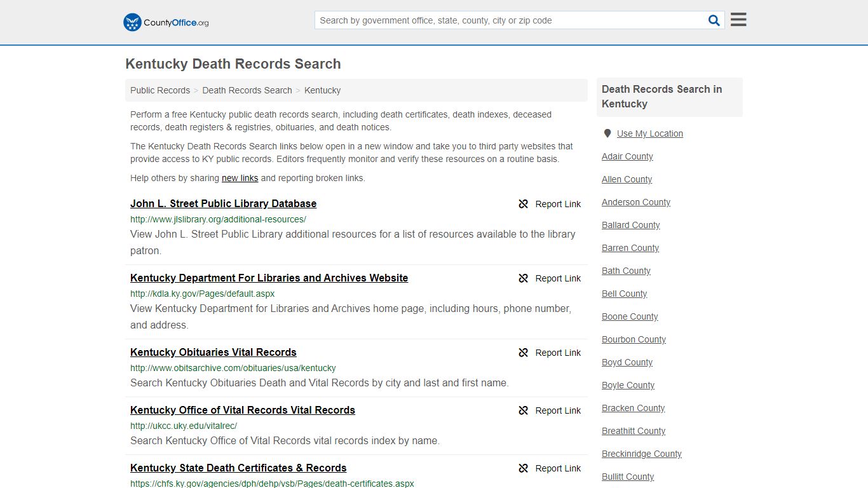
Task: Select Bullitt County
Action: [x=628, y=477]
